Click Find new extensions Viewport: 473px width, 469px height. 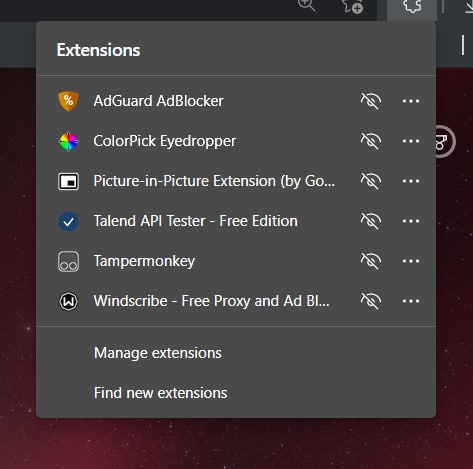(x=160, y=393)
